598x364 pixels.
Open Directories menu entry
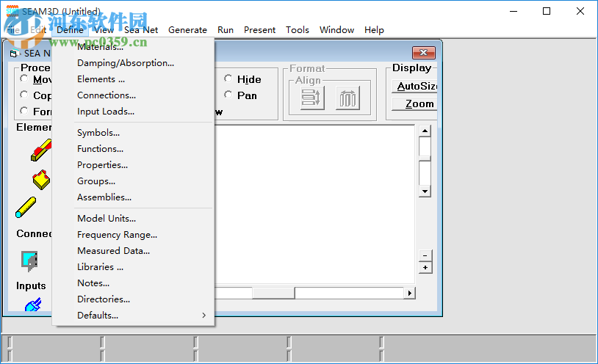tap(133, 299)
